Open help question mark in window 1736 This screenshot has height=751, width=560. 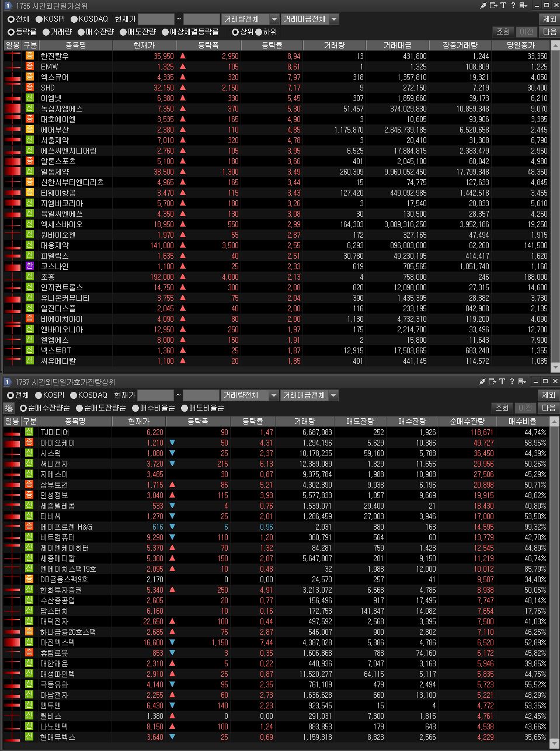(x=512, y=5)
